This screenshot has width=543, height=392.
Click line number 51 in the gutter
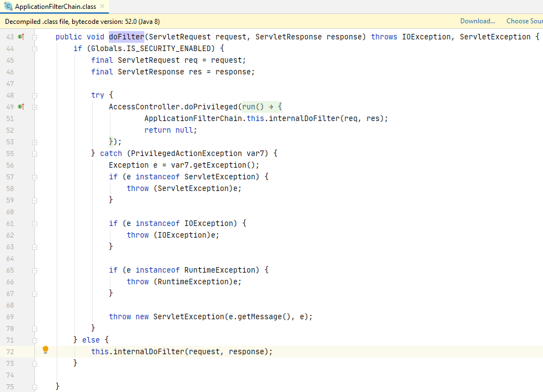(10, 119)
